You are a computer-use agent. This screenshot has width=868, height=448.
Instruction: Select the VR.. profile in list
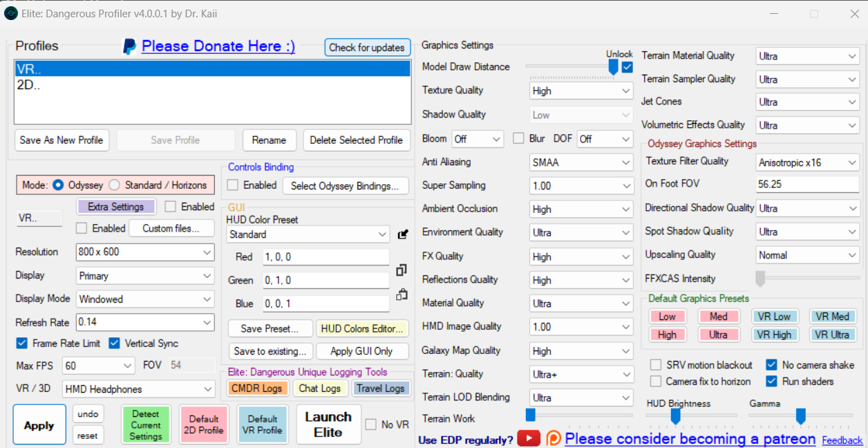212,69
